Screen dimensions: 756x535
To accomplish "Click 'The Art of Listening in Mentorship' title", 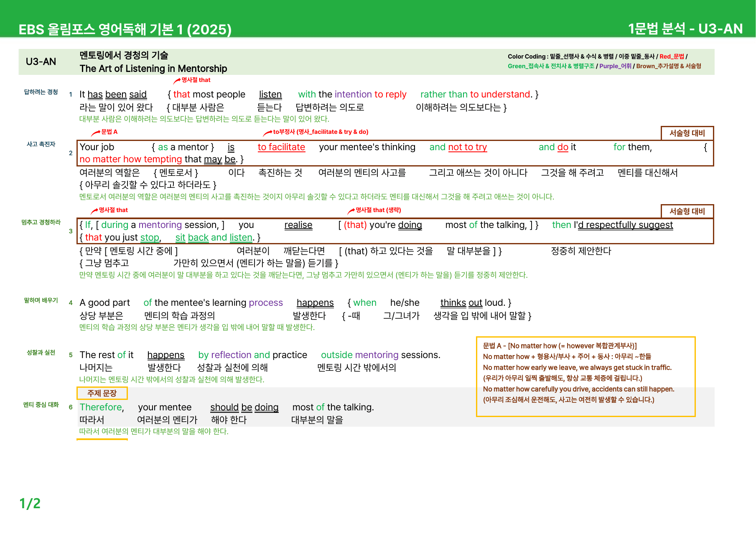I will coord(153,69).
